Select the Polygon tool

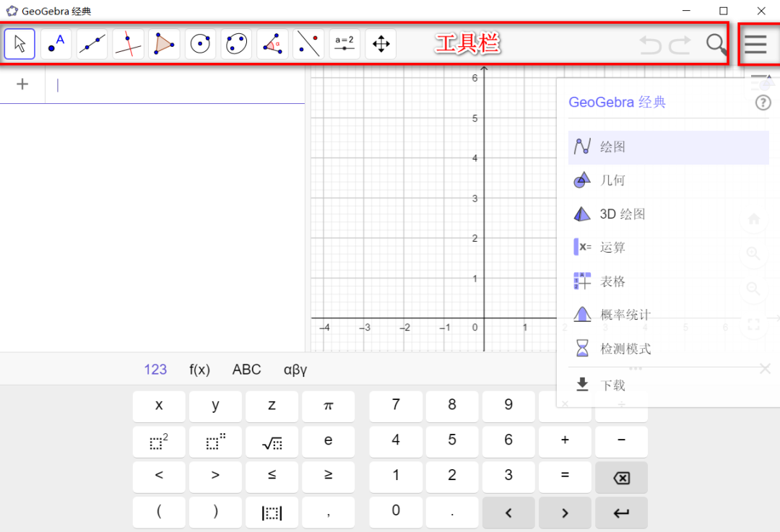pos(164,44)
